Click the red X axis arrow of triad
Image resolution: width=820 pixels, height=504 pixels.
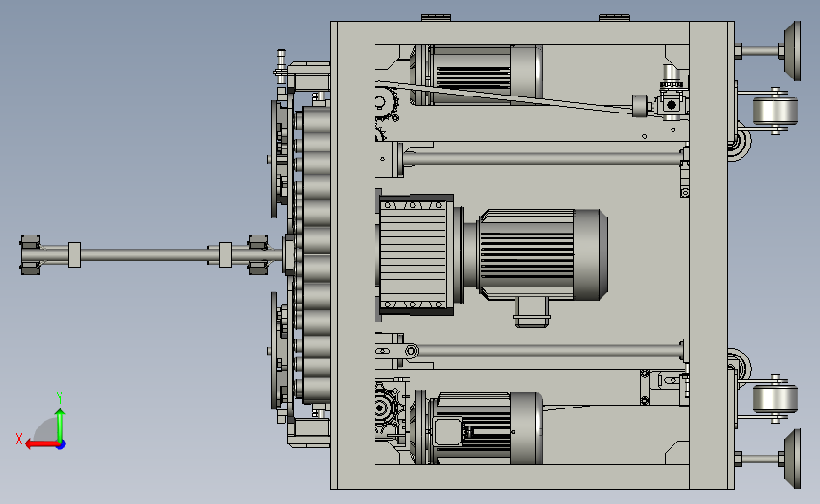(x=41, y=444)
